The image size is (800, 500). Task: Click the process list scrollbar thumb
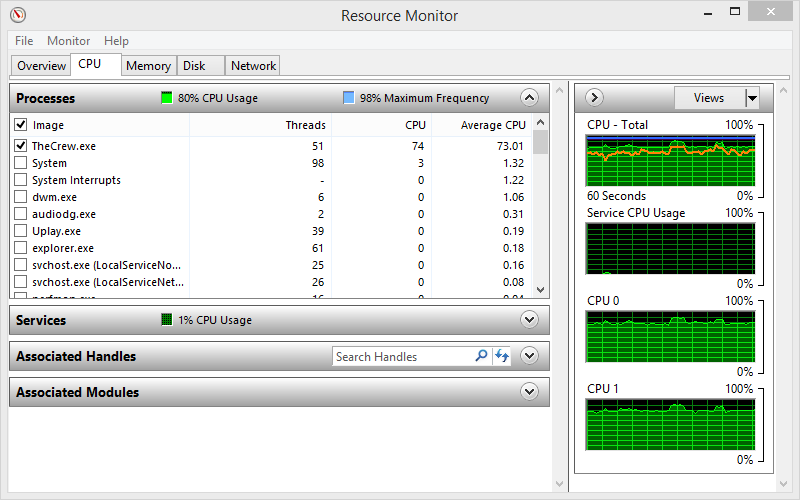point(541,142)
